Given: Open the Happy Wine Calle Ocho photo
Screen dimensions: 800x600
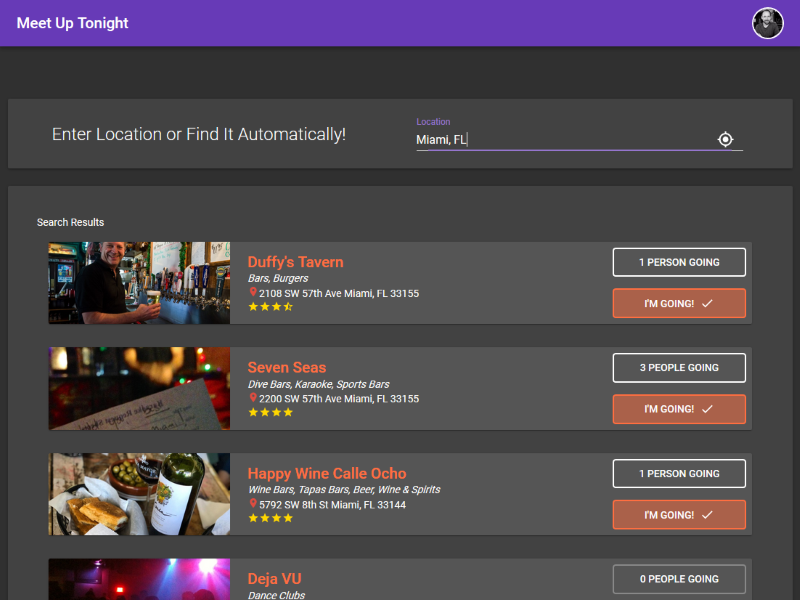Looking at the screenshot, I should pos(139,494).
